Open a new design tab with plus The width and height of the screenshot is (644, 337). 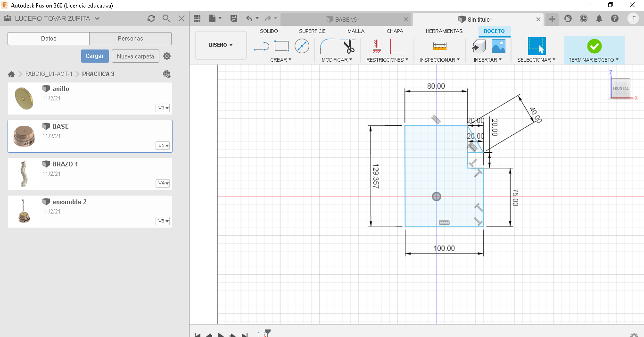pos(552,19)
